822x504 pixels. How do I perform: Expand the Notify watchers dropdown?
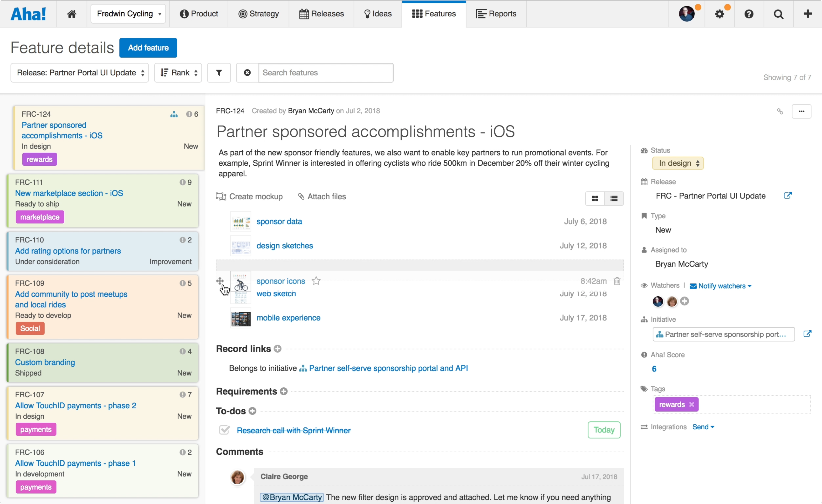tap(720, 286)
